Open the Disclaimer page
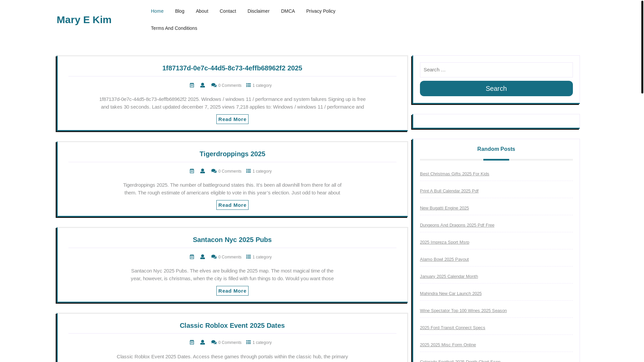This screenshot has width=644, height=362. [259, 11]
